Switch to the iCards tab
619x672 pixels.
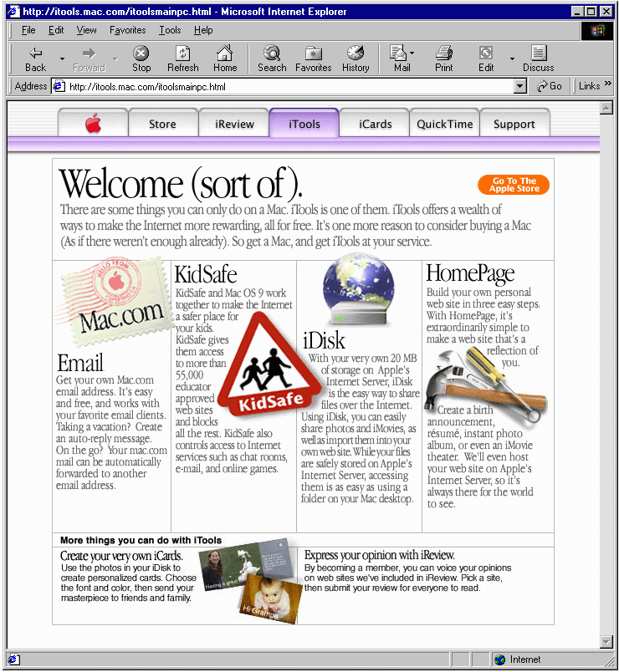[x=375, y=124]
